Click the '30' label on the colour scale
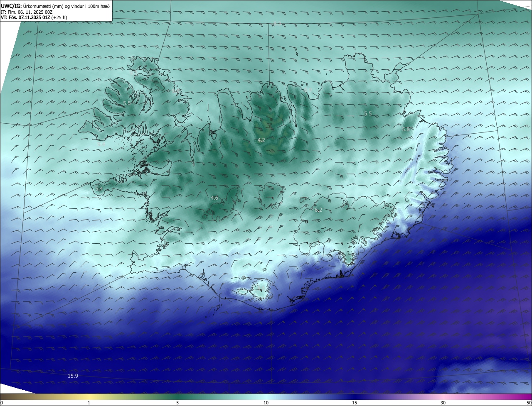Viewport: 532px width, 406px height. (443, 403)
